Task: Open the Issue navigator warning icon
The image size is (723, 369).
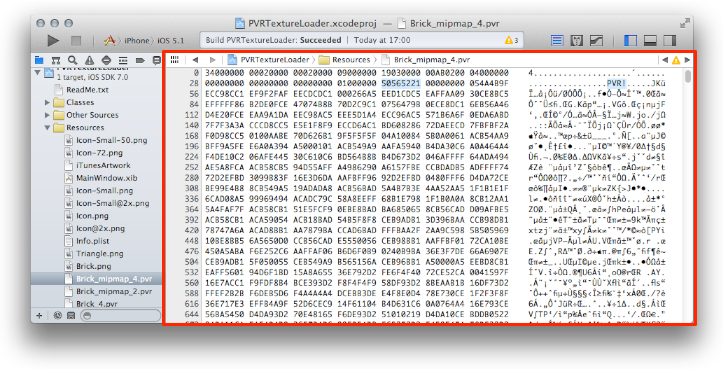Action: click(89, 60)
